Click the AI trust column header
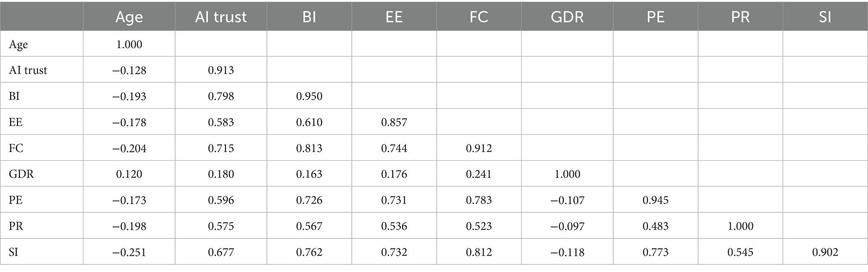This screenshot has height=272, width=868. pyautogui.click(x=221, y=17)
